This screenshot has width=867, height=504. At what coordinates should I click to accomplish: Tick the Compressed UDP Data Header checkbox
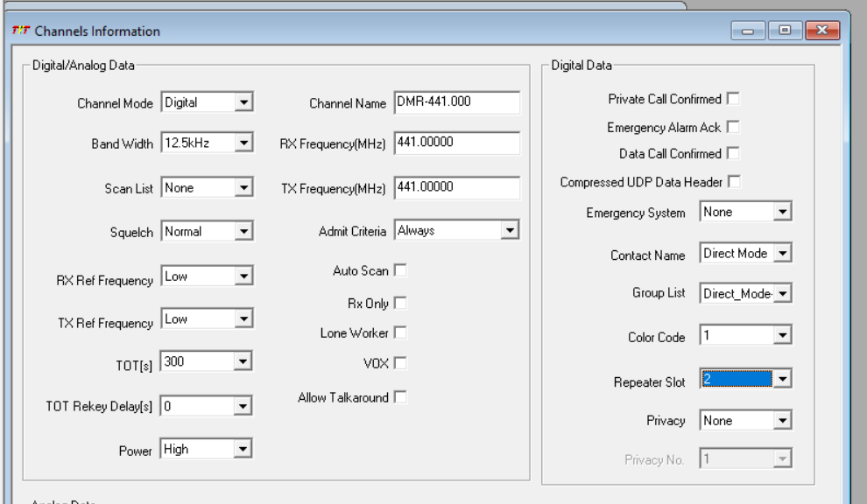tap(734, 181)
